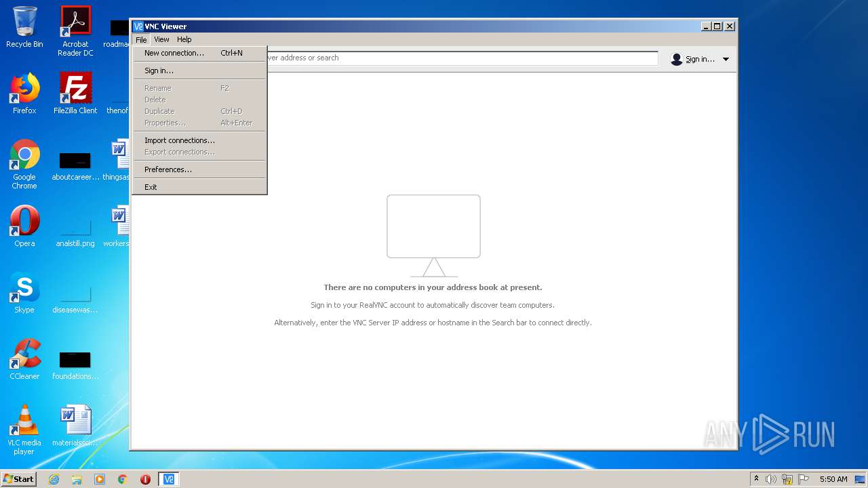This screenshot has height=488, width=868.
Task: Maximize the VNC Viewer window
Action: click(717, 26)
